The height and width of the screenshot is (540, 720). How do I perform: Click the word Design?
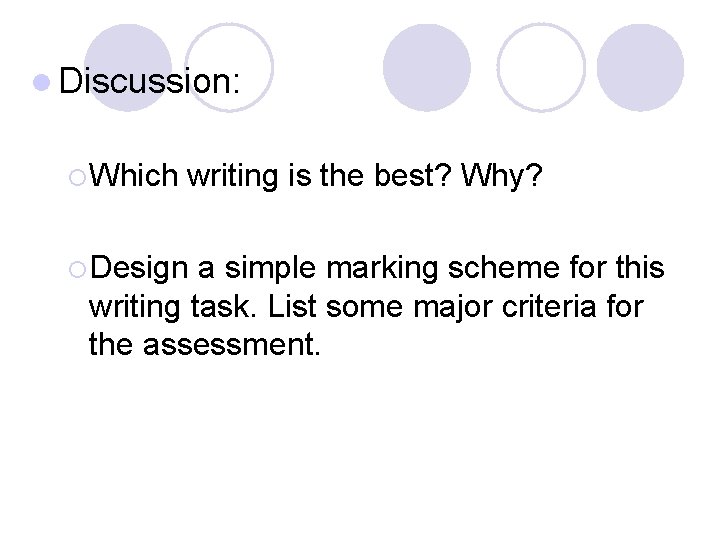point(138,268)
